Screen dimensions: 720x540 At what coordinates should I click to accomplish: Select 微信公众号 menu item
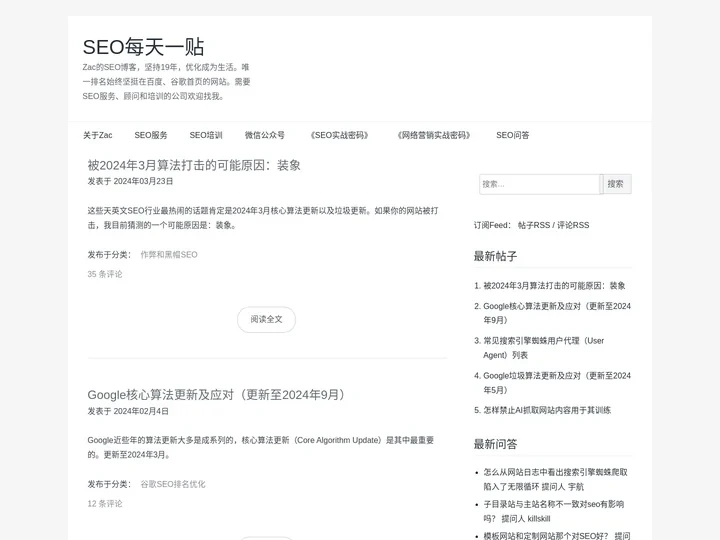tap(264, 135)
